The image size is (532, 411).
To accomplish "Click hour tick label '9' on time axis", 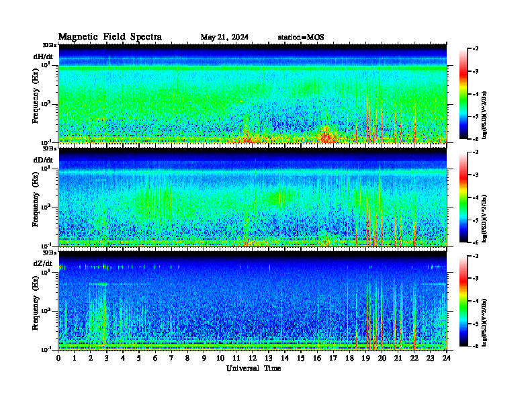I will point(204,358).
